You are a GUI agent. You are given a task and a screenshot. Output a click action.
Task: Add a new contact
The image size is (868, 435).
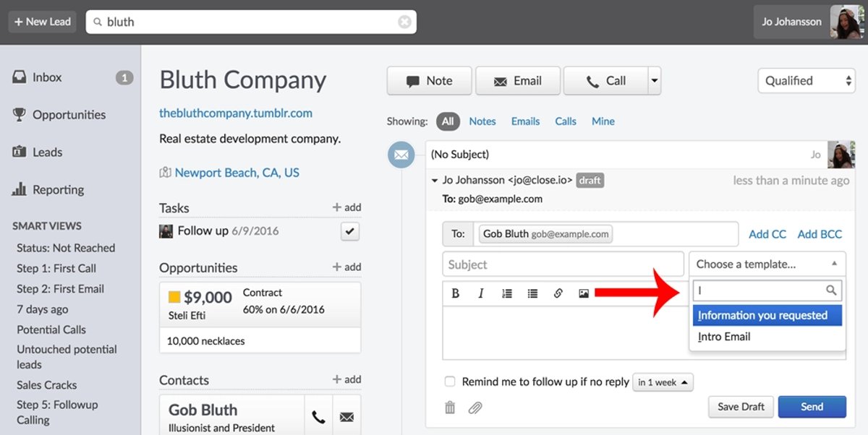[346, 379]
